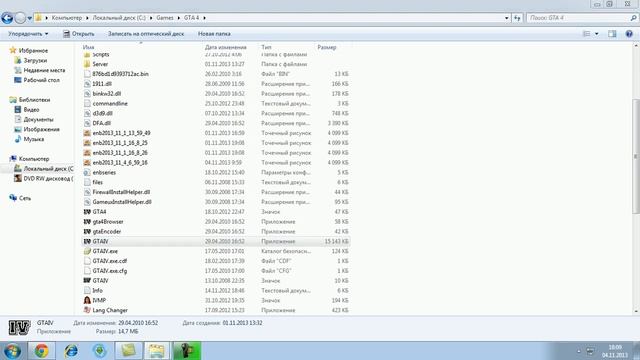Image resolution: width=640 pixels, height=360 pixels.
Task: Select the GTAIV.exe.cdf file
Action: [109, 261]
